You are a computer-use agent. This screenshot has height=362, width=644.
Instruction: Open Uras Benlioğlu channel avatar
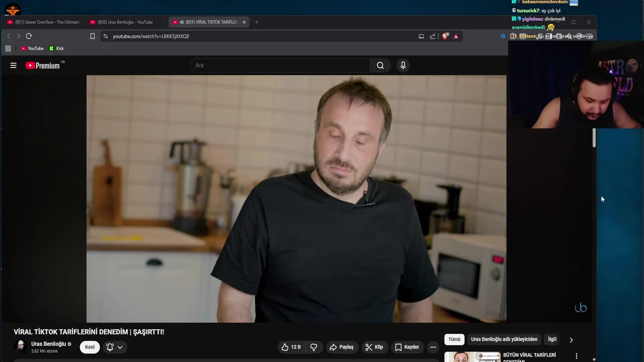[x=21, y=346]
